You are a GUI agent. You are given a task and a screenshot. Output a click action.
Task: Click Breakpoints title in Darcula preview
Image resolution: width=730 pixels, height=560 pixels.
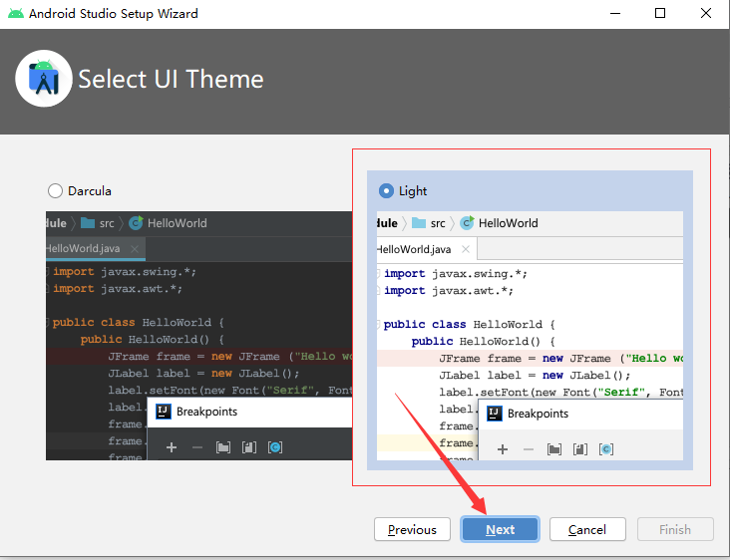pyautogui.click(x=206, y=412)
